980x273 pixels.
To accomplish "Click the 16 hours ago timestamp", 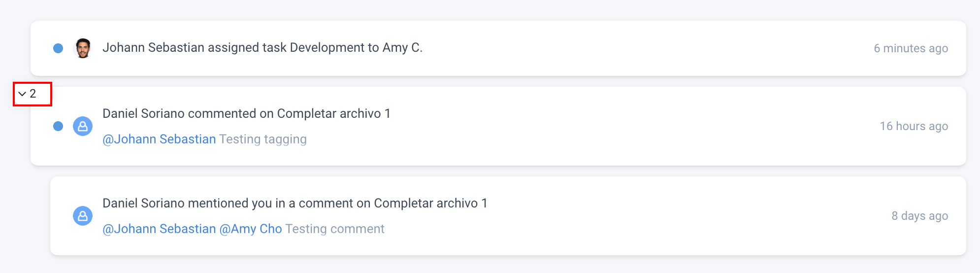I will [x=914, y=126].
